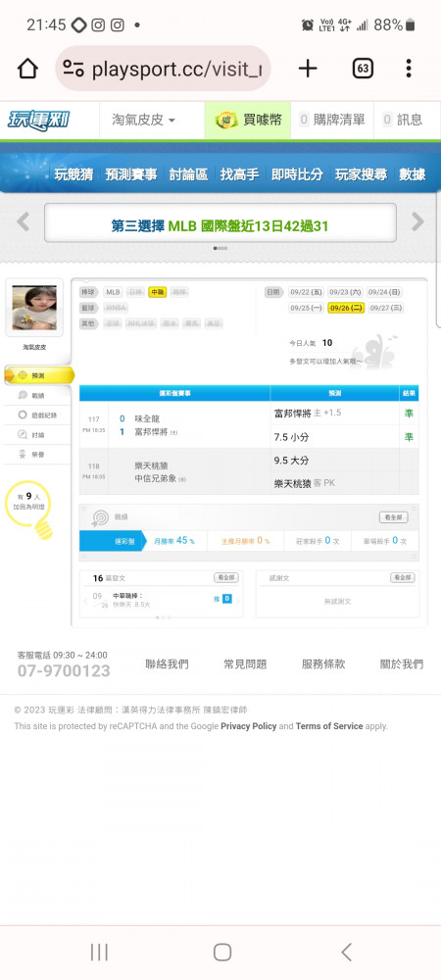Click the 淘氣皮皮 profile photo thumbnail
Viewport: 441px width, 980px height.
34,308
